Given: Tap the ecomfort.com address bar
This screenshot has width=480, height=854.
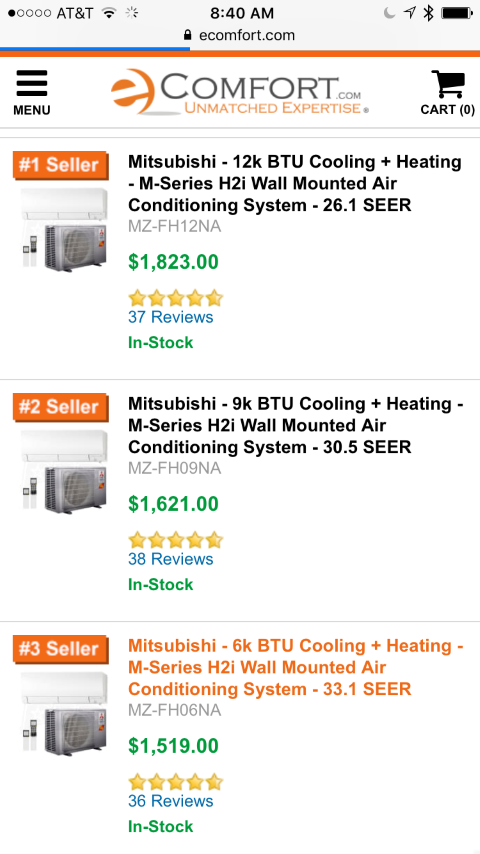Looking at the screenshot, I should [240, 35].
